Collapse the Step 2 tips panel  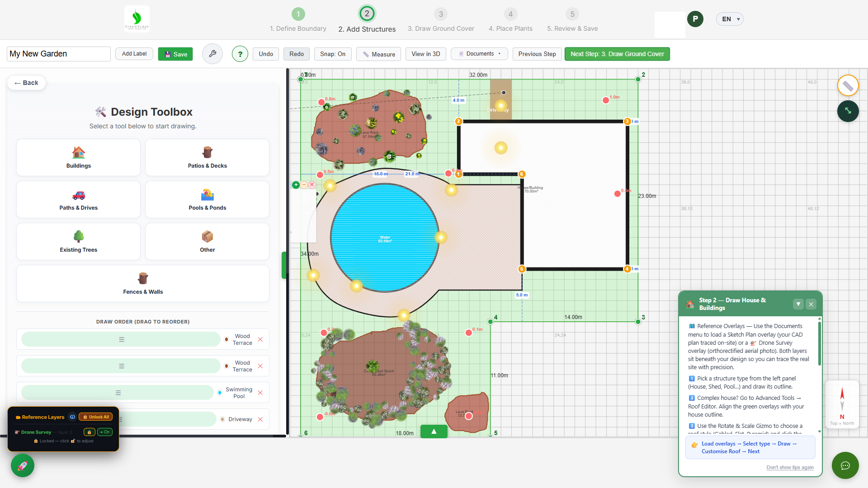(x=798, y=304)
